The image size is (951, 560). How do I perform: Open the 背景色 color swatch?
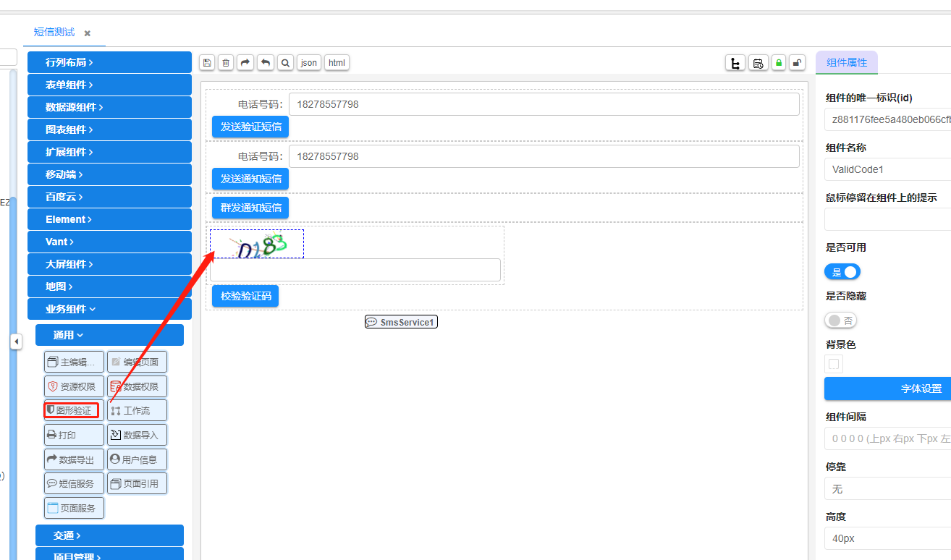click(x=834, y=364)
